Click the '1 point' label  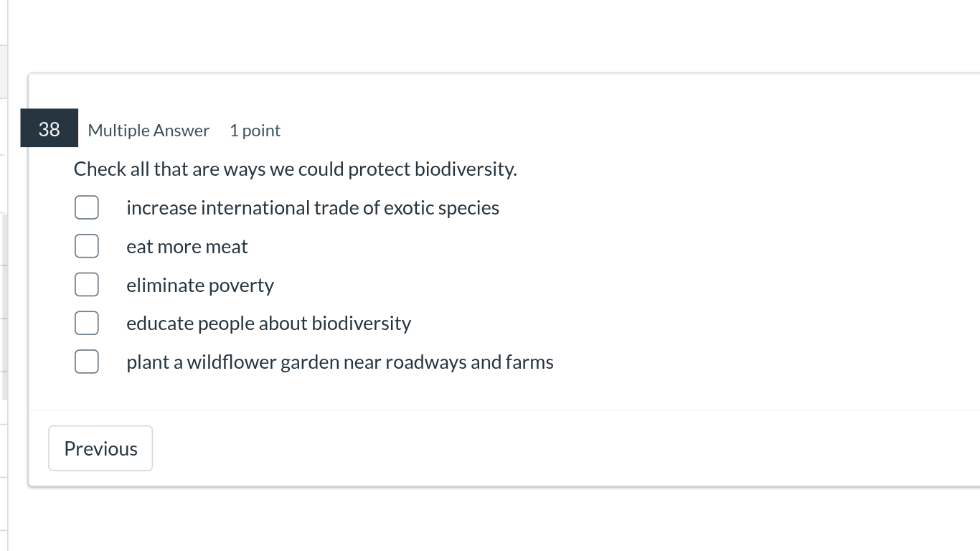tap(255, 131)
